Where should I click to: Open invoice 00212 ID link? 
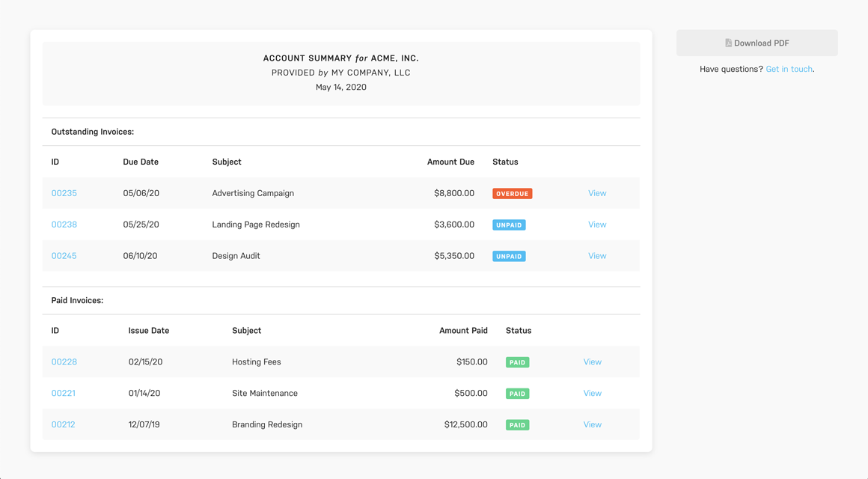[64, 425]
